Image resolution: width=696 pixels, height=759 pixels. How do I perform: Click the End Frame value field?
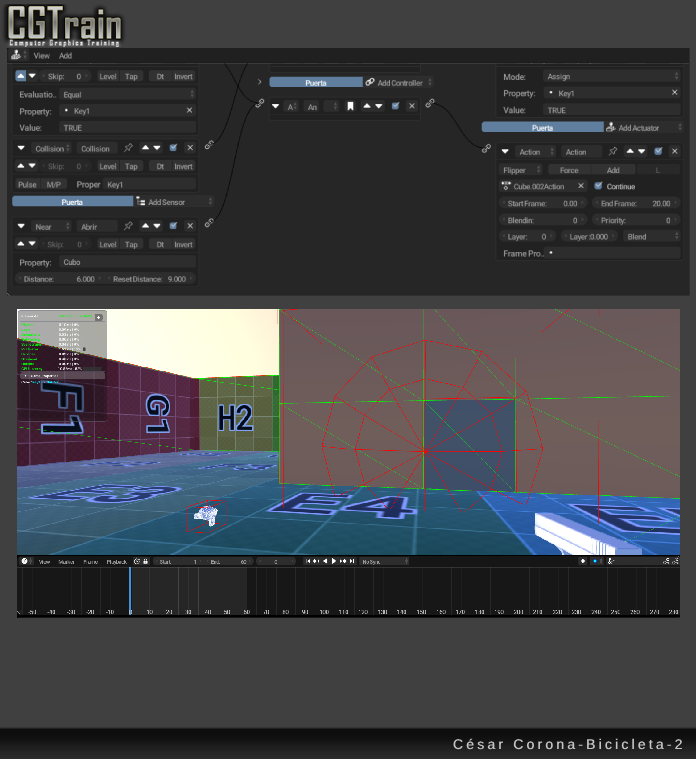pos(636,203)
